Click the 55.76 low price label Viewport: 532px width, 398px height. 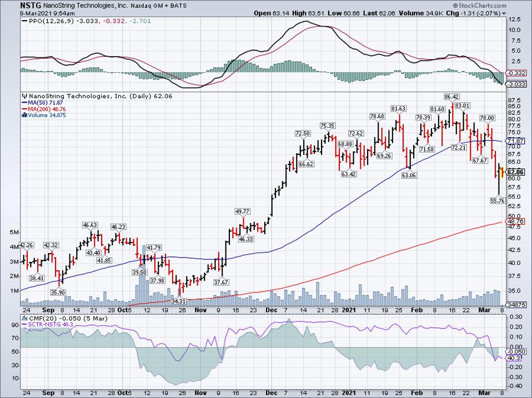tap(498, 201)
